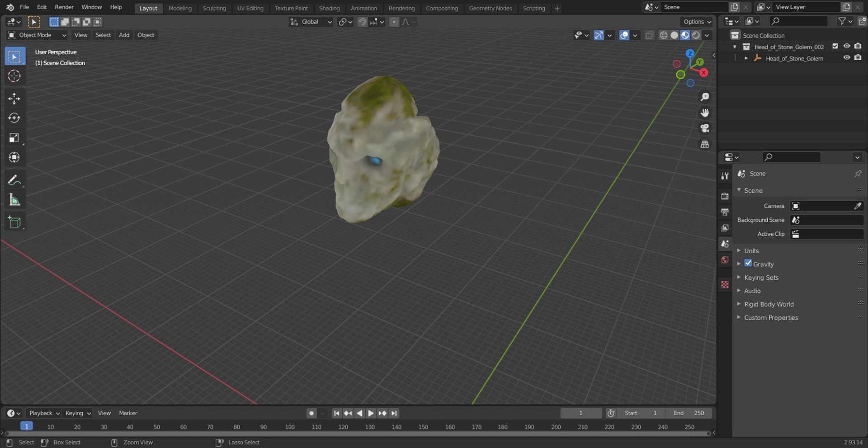The height and width of the screenshot is (448, 868).
Task: Click the pin icon in Scene properties
Action: 858,174
